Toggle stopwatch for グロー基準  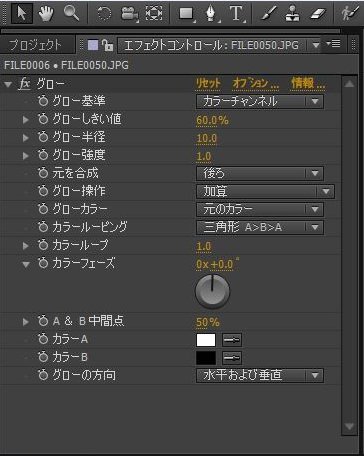[43, 101]
